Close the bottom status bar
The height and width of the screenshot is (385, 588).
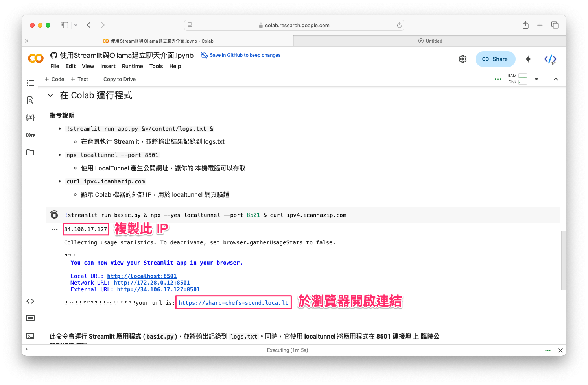pyautogui.click(x=560, y=350)
